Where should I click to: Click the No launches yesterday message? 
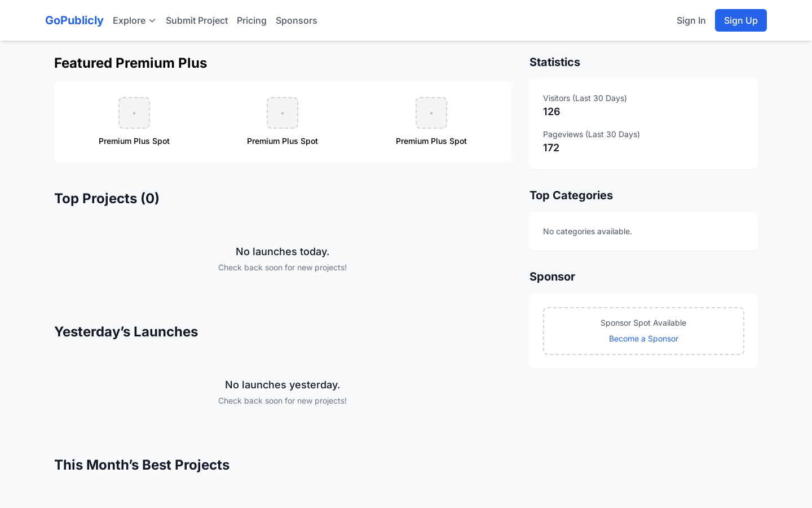pyautogui.click(x=283, y=385)
